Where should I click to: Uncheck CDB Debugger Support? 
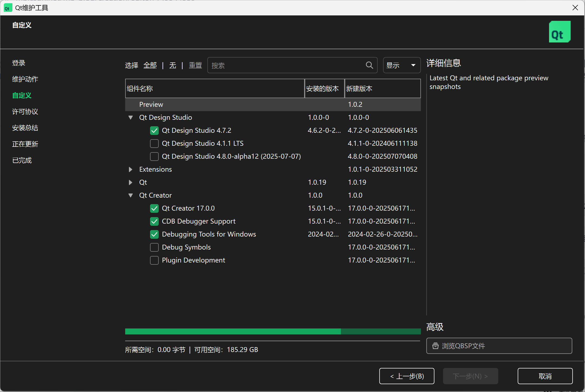[x=154, y=221]
